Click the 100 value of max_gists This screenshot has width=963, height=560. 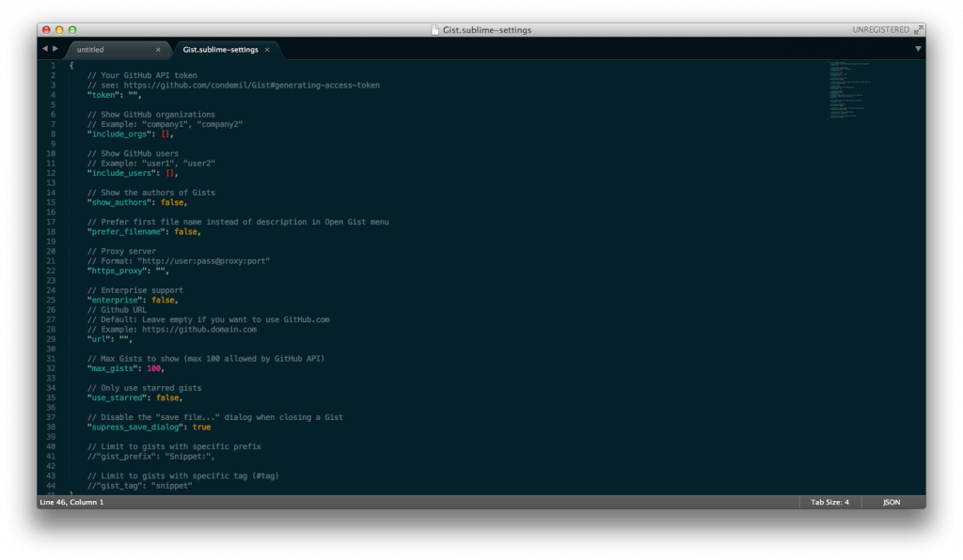tap(153, 368)
